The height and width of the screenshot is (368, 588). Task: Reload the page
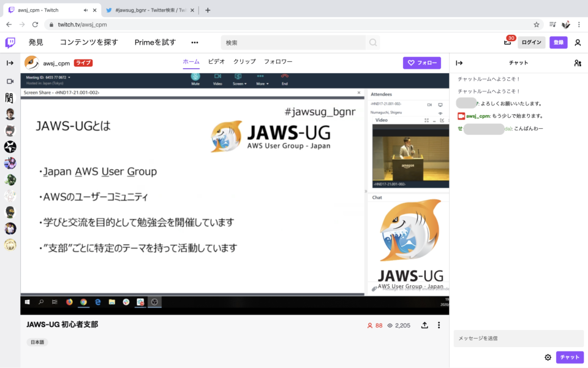[36, 25]
